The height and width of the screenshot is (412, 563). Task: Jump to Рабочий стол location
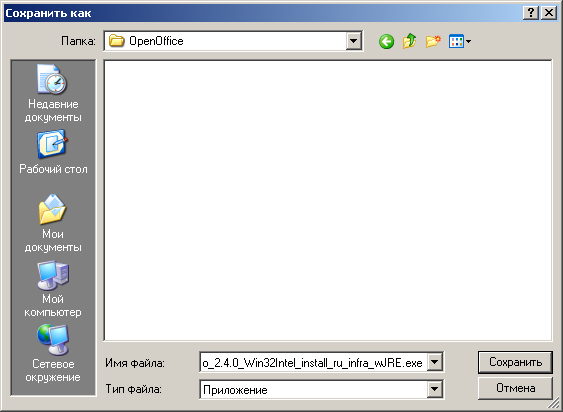click(x=53, y=152)
